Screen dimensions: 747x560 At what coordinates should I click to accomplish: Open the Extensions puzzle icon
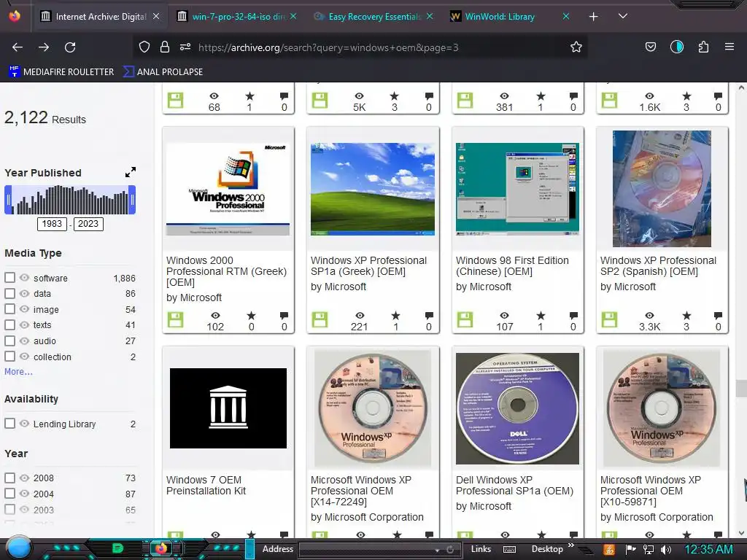point(703,47)
